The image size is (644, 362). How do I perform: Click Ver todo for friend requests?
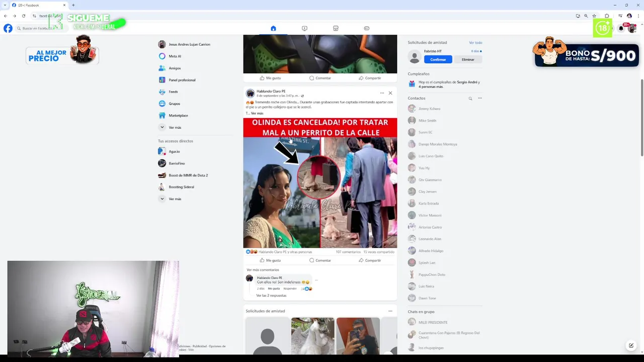(475, 43)
